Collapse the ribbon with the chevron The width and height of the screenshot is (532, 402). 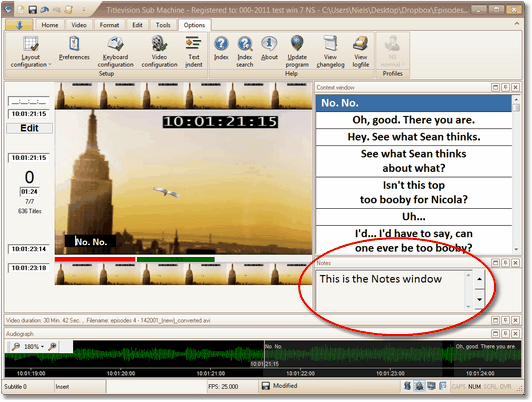click(516, 24)
